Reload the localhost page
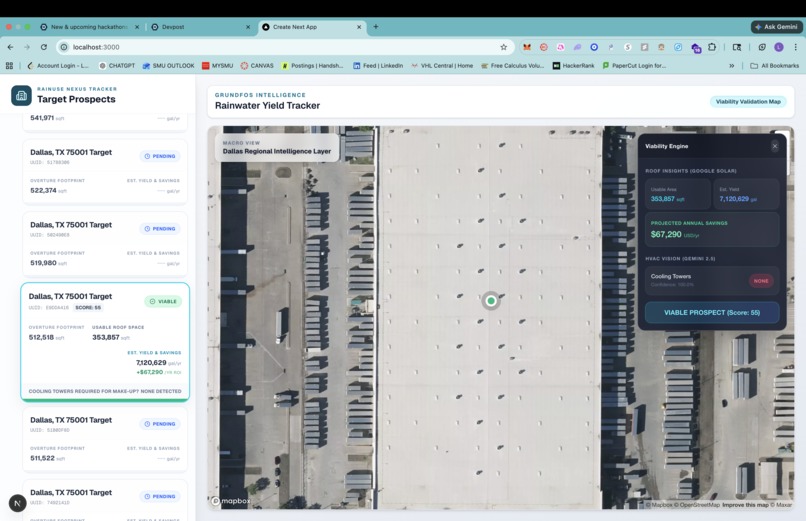 tap(44, 47)
